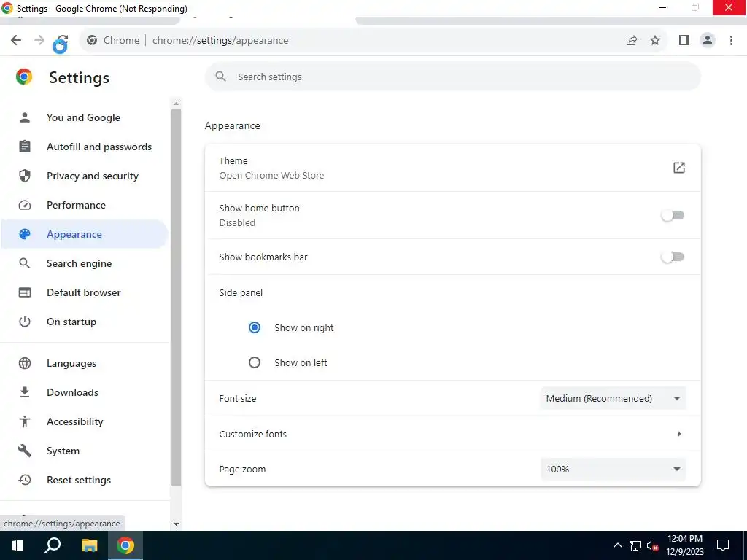Screen dimensions: 747x560
Task: Enable the Show bookmarks bar toggle
Action: point(673,257)
